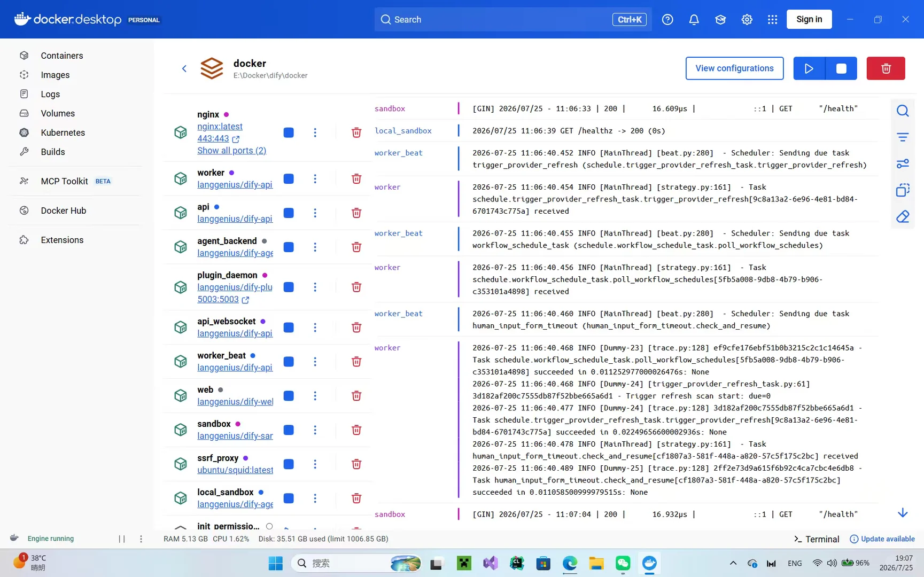
Task: Stop the worker container
Action: click(289, 179)
